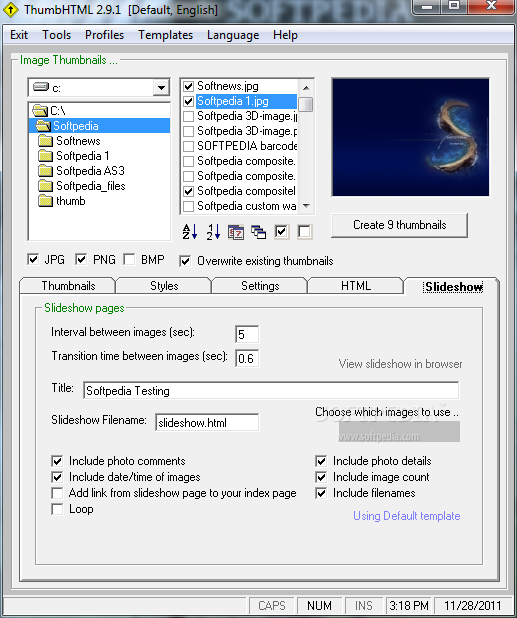Viewport: 517px width, 618px height.
Task: Check the SOFTPEDIA barcode file checkbox
Action: 189,146
